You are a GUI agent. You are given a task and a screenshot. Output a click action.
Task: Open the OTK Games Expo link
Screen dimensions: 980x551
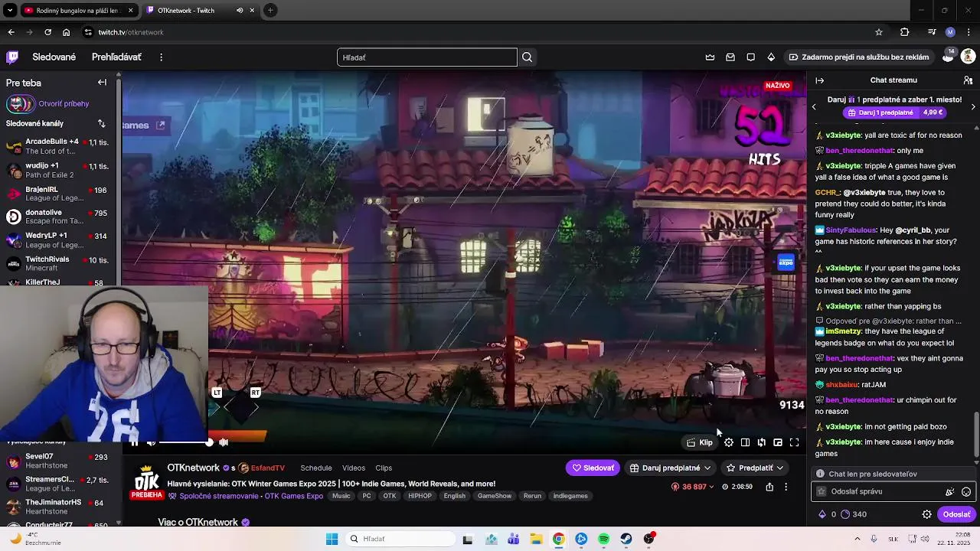(x=293, y=496)
